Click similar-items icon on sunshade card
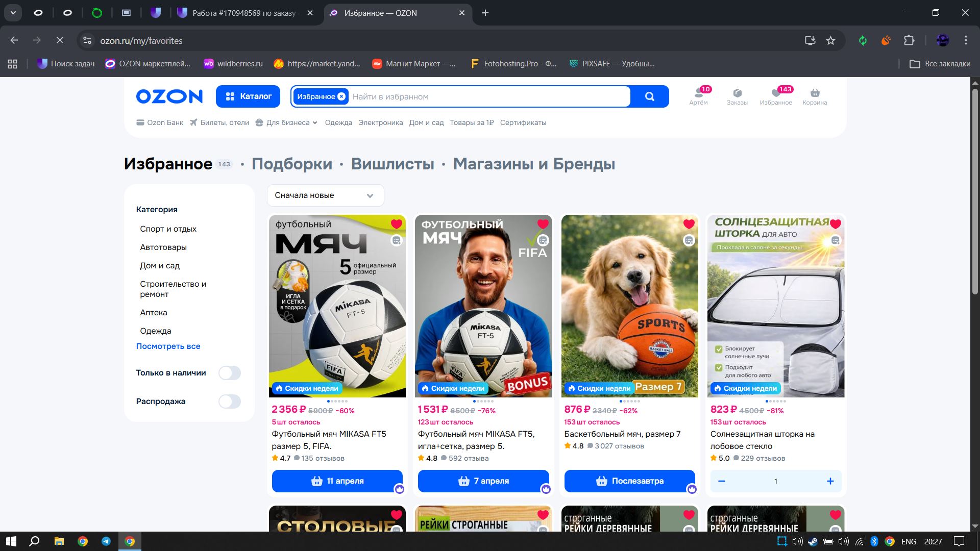The image size is (980, 551). 835,240
